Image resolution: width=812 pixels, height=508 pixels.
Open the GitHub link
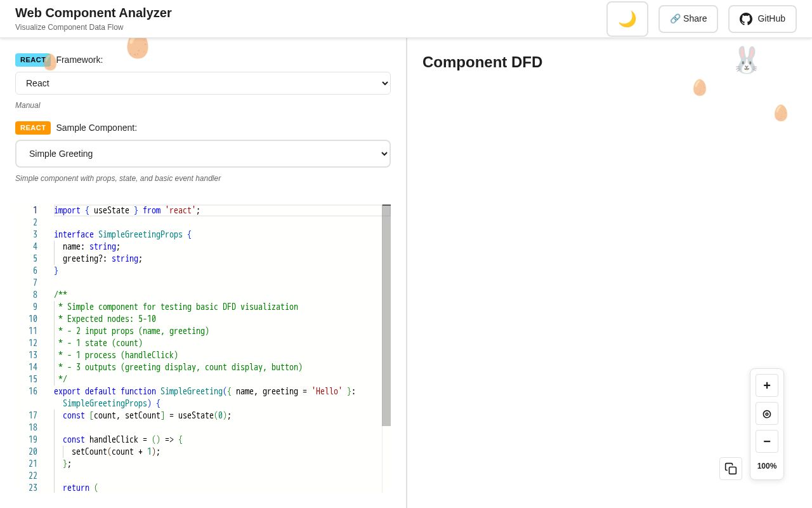click(x=763, y=19)
